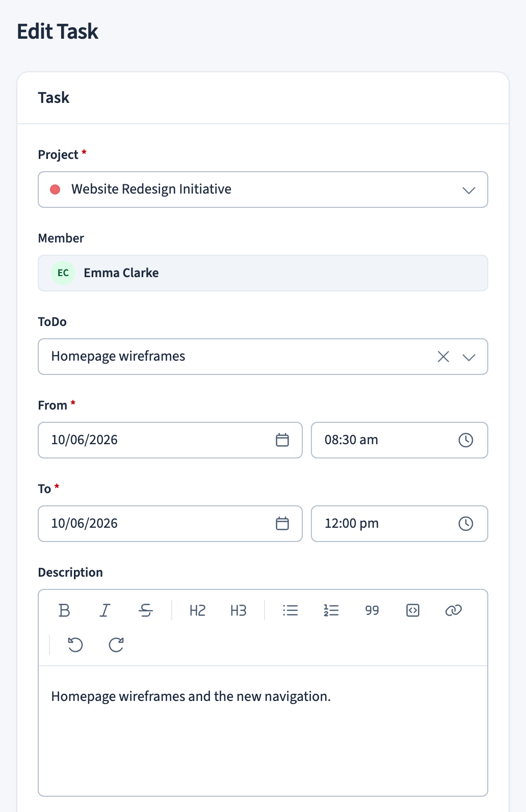The image size is (526, 812).
Task: Insert a link in description
Action: (x=454, y=610)
